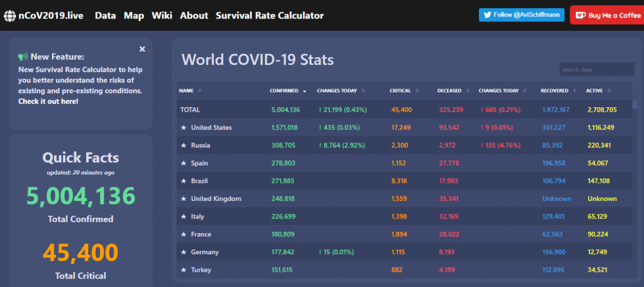Star the Germany row
Viewport: 644px width, 287px height.
click(x=184, y=252)
